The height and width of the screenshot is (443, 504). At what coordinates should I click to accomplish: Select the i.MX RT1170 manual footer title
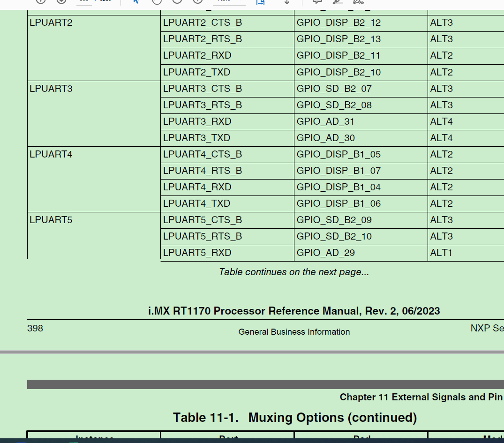point(294,311)
